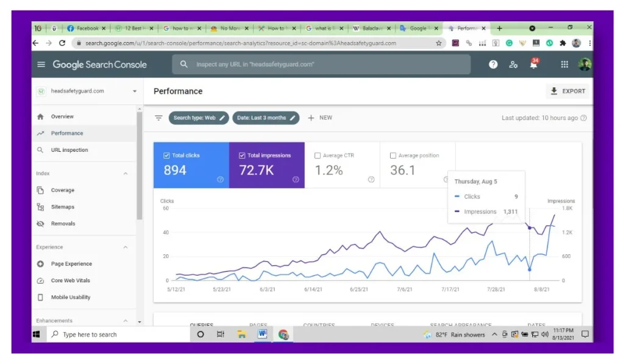This screenshot has width=625, height=364.
Task: Uncheck the Total clicks checkbox
Action: pos(167,155)
